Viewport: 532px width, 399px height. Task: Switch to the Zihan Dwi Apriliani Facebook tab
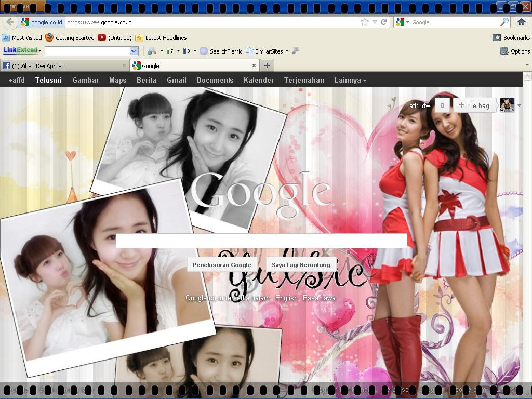coord(65,65)
